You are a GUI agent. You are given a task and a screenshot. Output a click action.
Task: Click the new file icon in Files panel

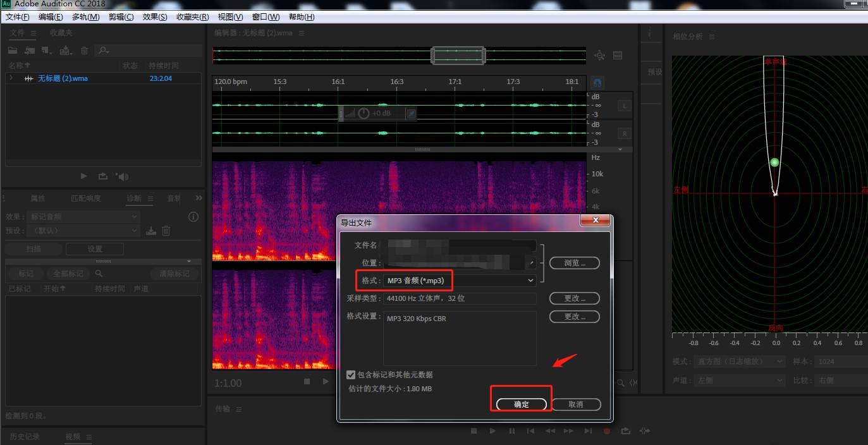click(x=46, y=51)
